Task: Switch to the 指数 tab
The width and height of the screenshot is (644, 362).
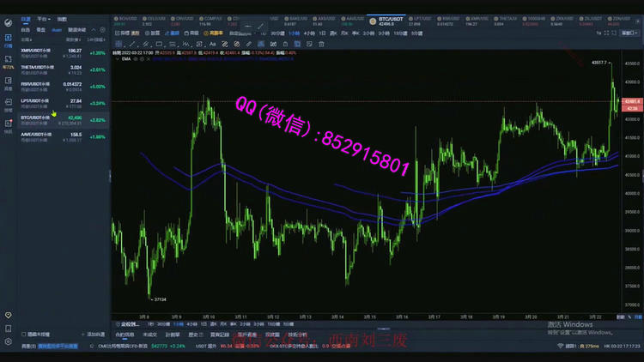Action: coord(62,18)
